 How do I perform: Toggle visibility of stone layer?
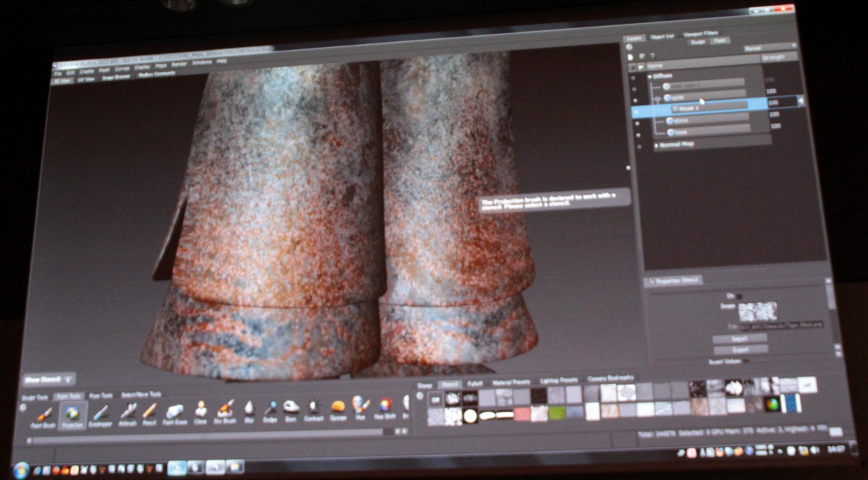(637, 124)
